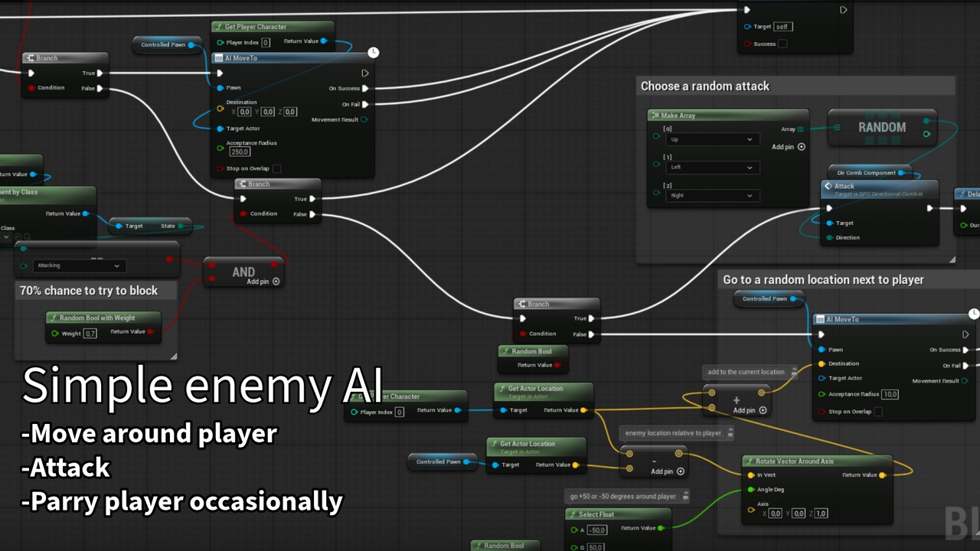Click the Return Value pin on Select Float
The width and height of the screenshot is (980, 551).
tap(661, 528)
